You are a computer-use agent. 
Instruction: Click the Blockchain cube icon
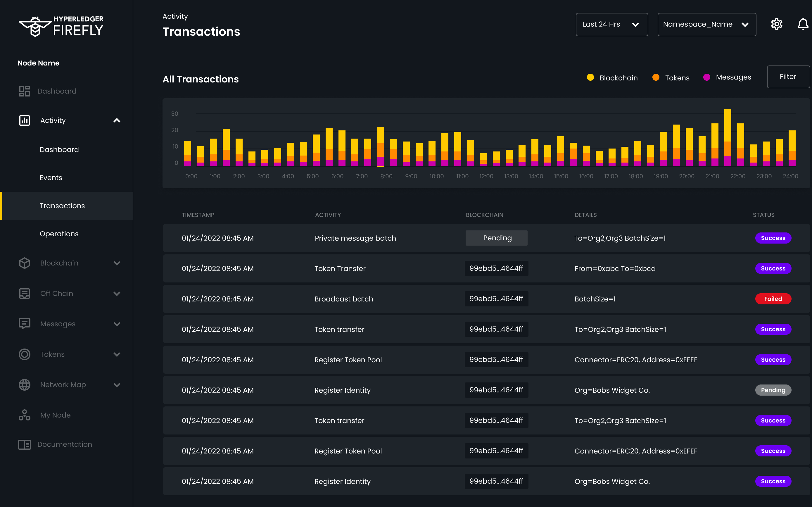[x=25, y=263]
